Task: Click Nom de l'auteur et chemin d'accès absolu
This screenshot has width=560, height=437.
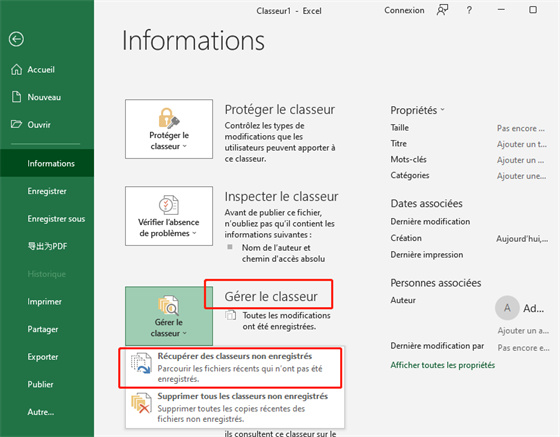Action: point(284,253)
